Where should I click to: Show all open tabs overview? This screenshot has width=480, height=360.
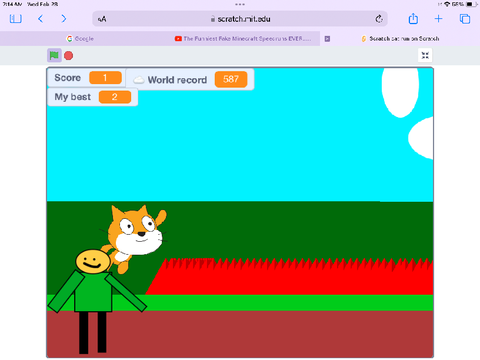(x=465, y=19)
